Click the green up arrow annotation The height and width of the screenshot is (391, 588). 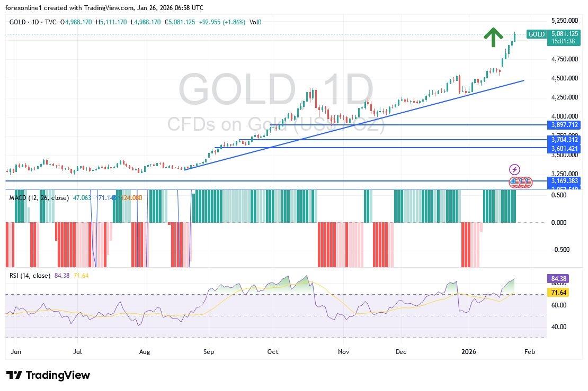click(493, 36)
